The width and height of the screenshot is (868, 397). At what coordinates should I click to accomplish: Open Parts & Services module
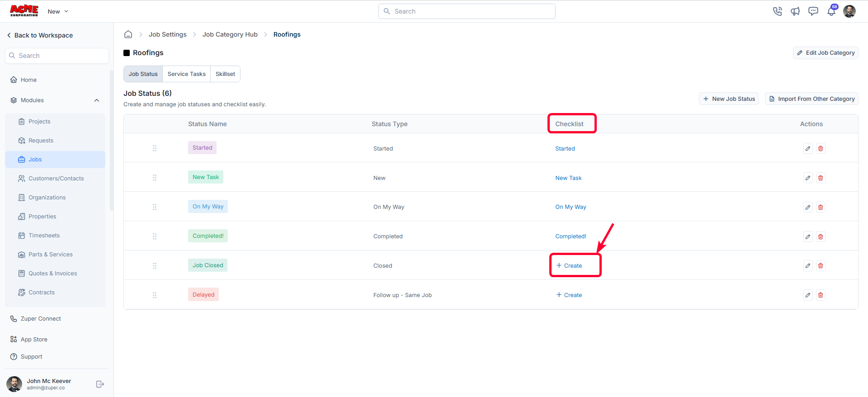[x=55, y=255]
